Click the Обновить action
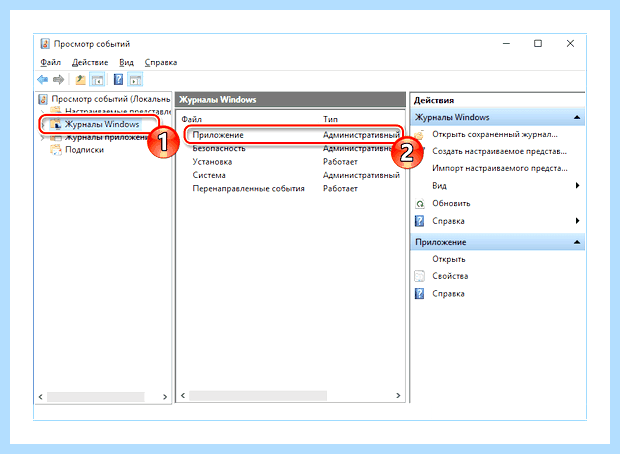Viewport: 620px width, 454px height. 451,204
